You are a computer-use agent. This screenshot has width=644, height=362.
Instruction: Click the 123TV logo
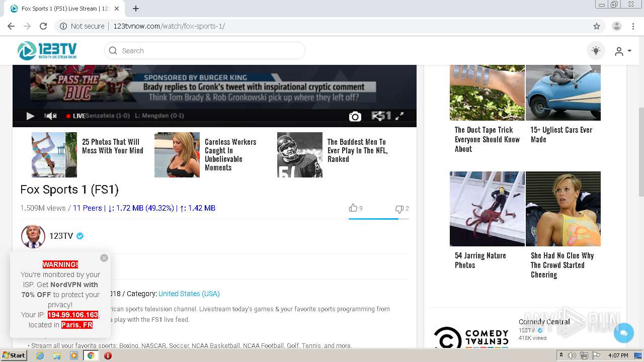[x=47, y=51]
